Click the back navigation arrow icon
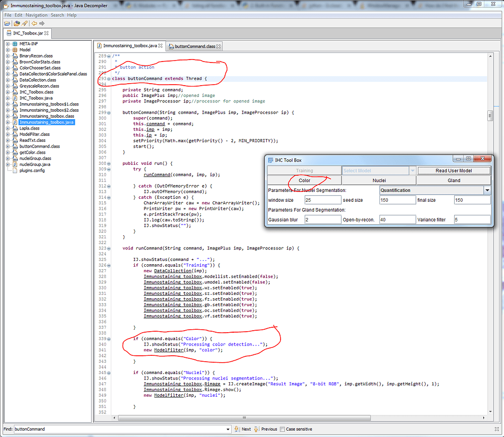Viewport: 504px width, 437px height. pos(34,23)
